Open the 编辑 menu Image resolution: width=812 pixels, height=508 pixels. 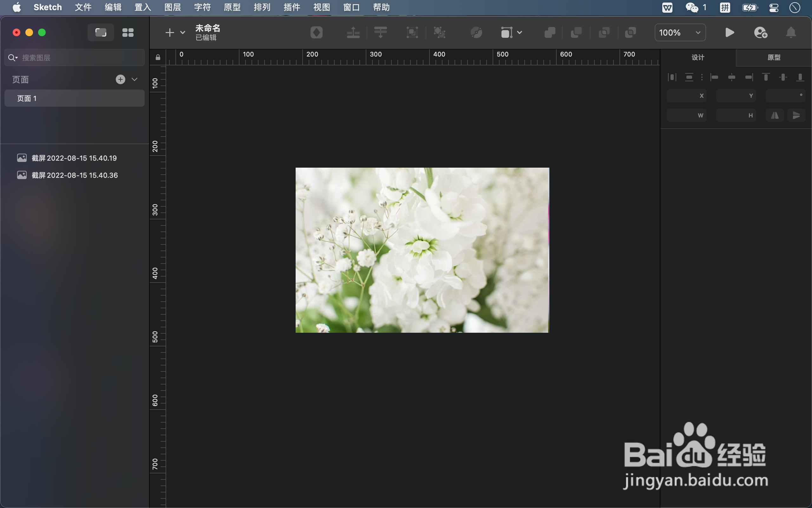(113, 7)
